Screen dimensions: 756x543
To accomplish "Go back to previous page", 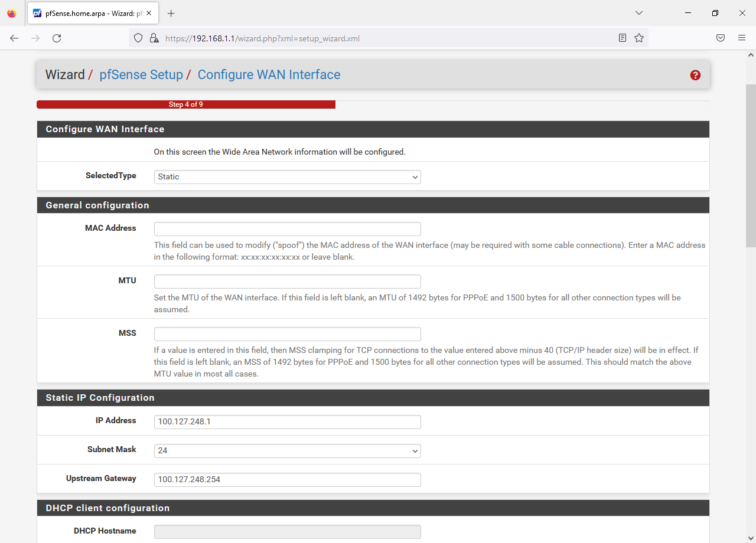I will coord(14,38).
